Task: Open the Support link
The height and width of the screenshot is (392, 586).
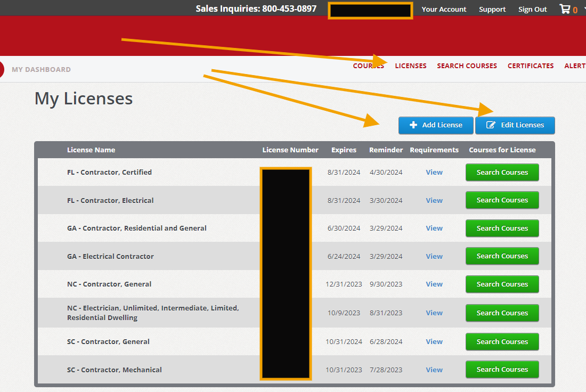Action: pyautogui.click(x=492, y=10)
